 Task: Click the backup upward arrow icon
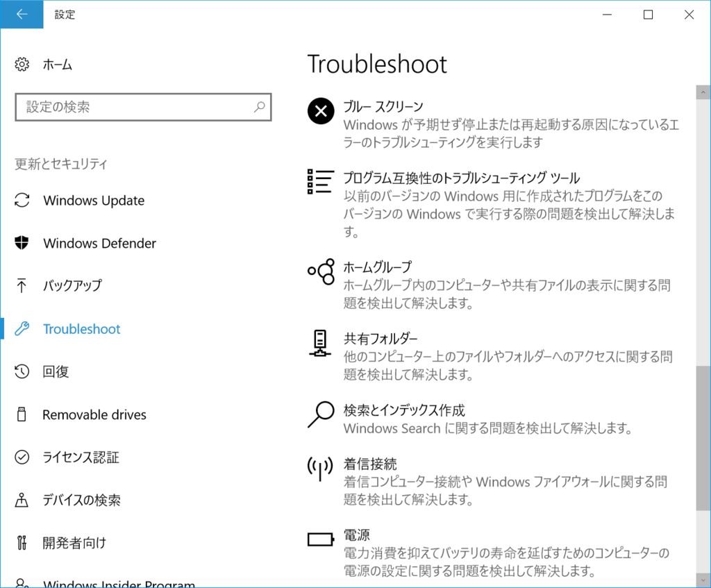(22, 285)
